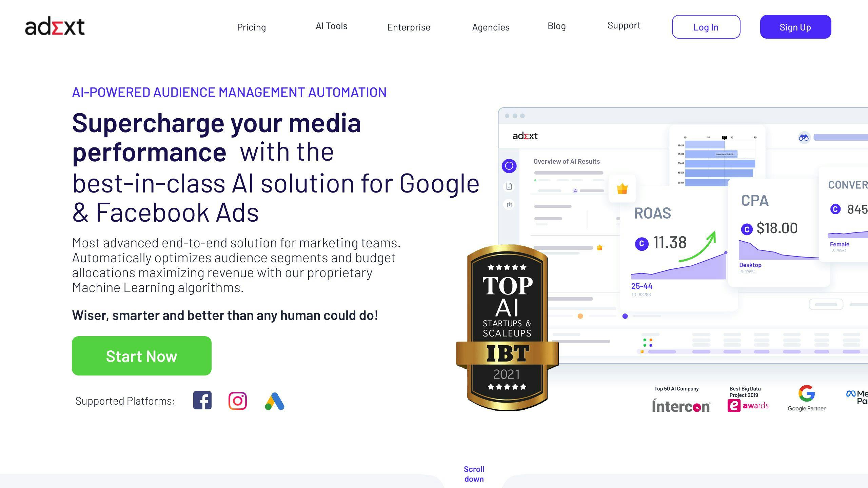Select the Agencies navigation tab
The height and width of the screenshot is (488, 868).
(x=490, y=26)
